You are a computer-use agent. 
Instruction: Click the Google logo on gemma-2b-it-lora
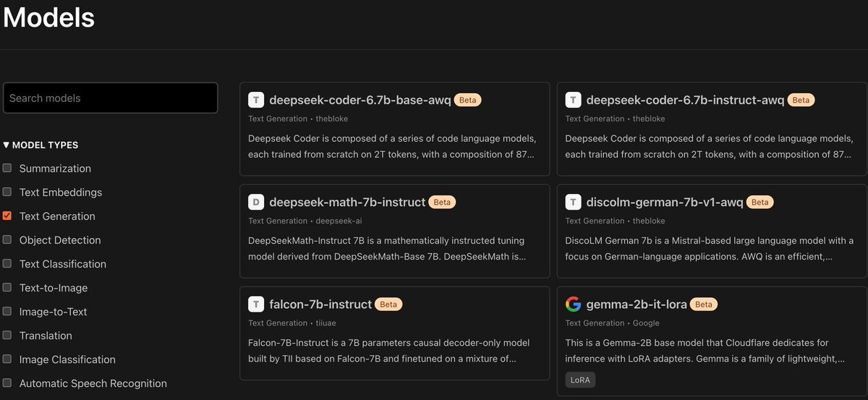(x=573, y=305)
